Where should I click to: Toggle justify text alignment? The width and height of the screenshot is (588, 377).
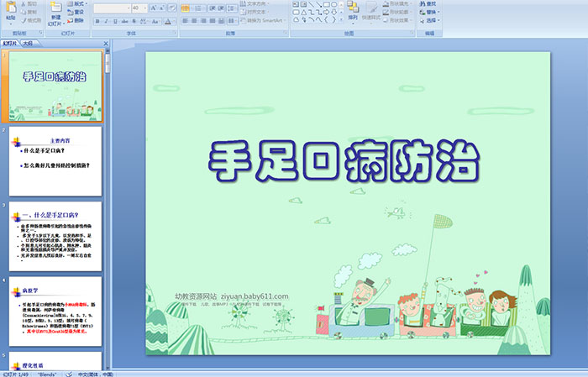pos(213,21)
